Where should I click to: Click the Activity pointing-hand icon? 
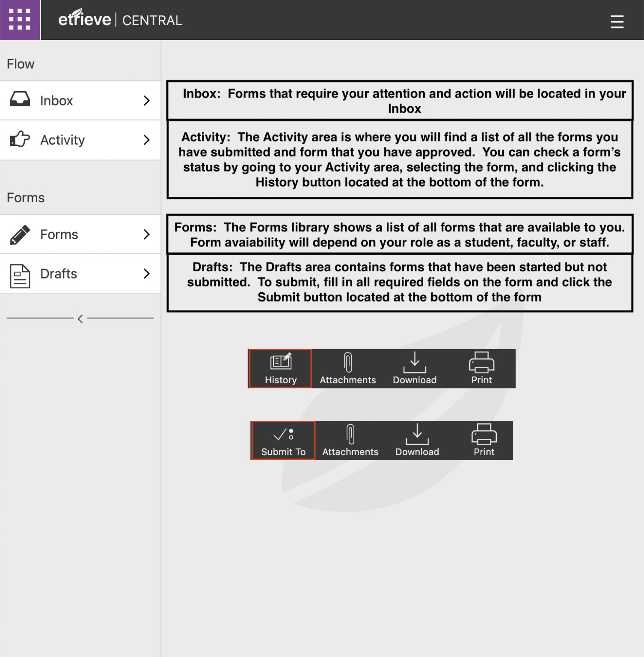[x=20, y=139]
